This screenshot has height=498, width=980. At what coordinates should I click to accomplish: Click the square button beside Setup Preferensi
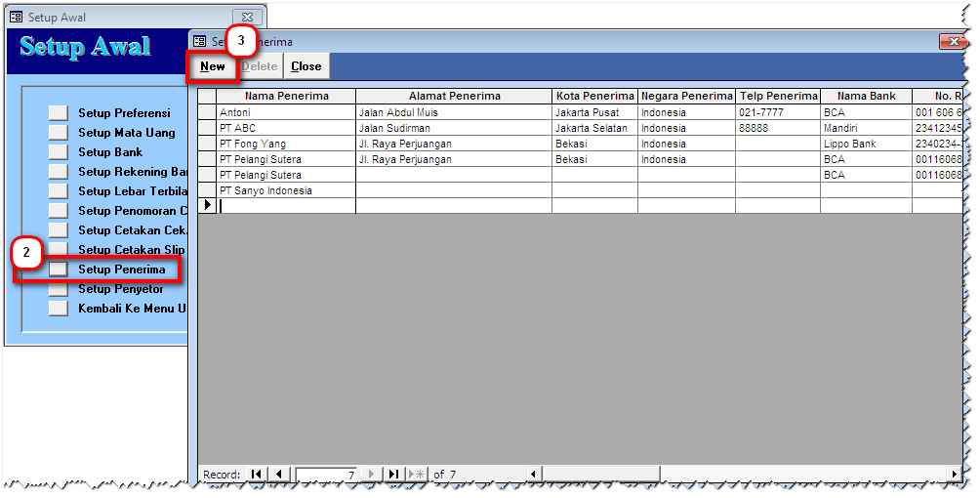pos(59,113)
